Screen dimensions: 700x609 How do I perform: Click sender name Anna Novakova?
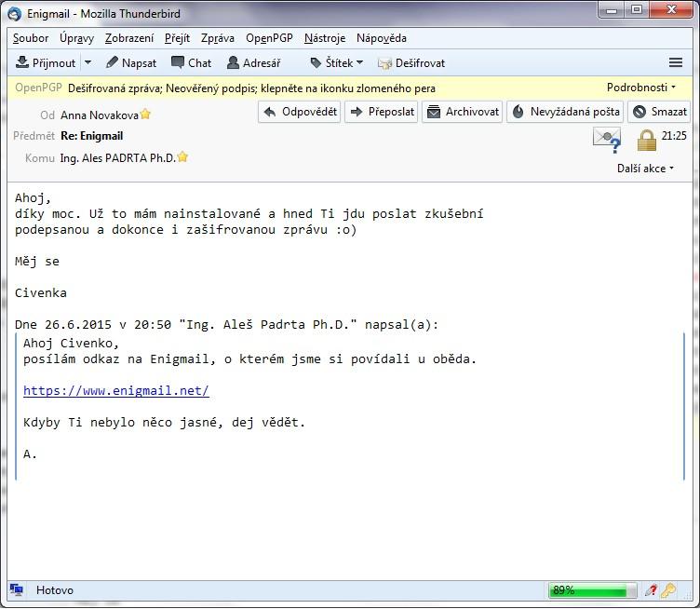point(99,115)
